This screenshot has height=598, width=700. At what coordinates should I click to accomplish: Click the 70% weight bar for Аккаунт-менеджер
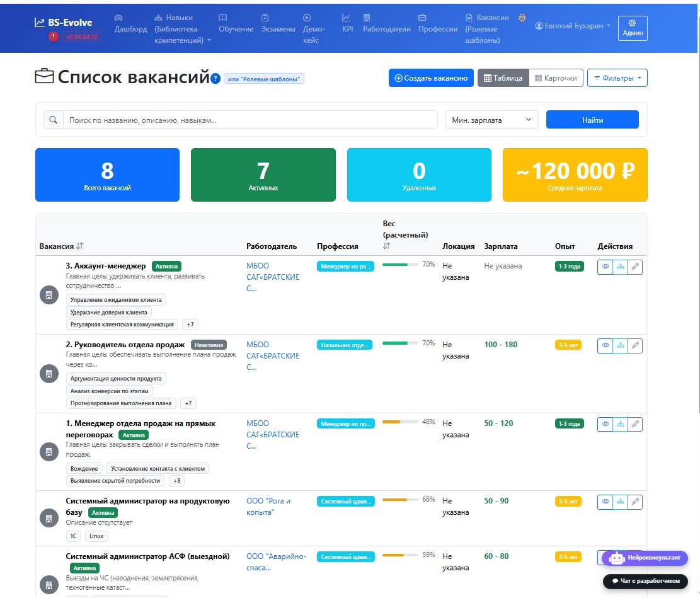pos(400,265)
